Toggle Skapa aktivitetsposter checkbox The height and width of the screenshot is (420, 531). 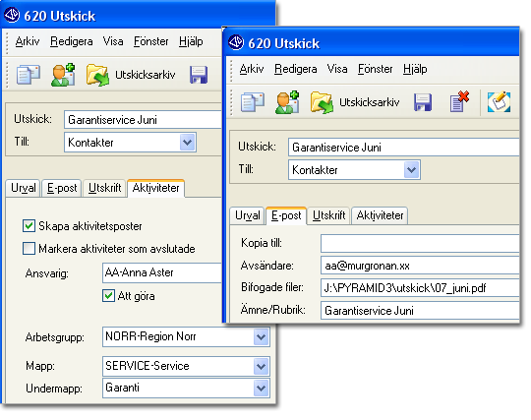coord(29,226)
